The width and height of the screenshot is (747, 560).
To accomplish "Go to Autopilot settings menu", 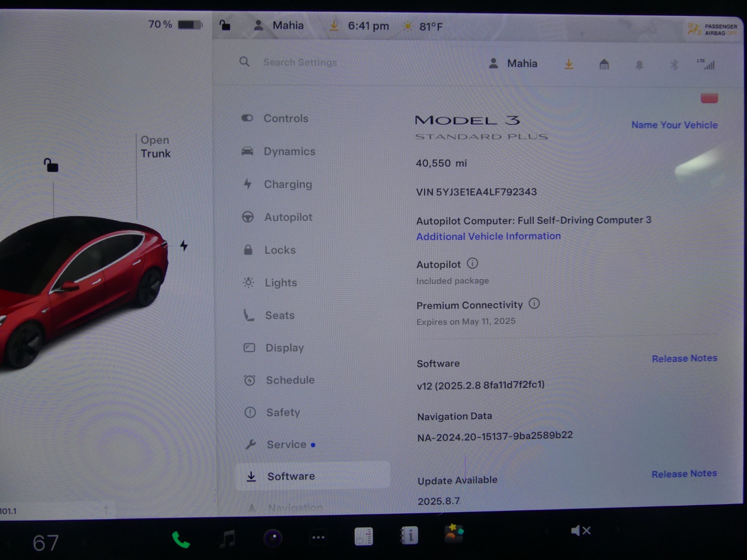I will point(288,217).
